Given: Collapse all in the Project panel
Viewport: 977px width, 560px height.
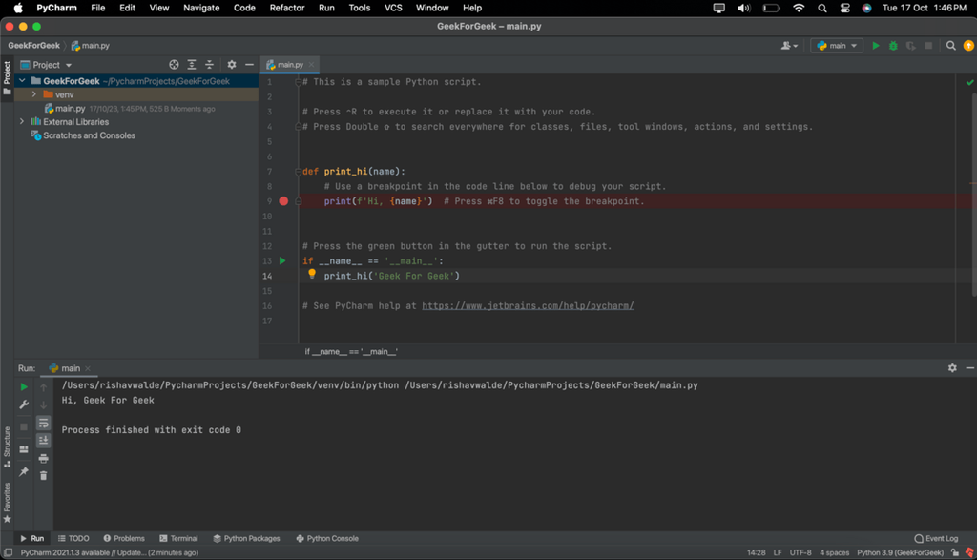Looking at the screenshot, I should coord(209,65).
